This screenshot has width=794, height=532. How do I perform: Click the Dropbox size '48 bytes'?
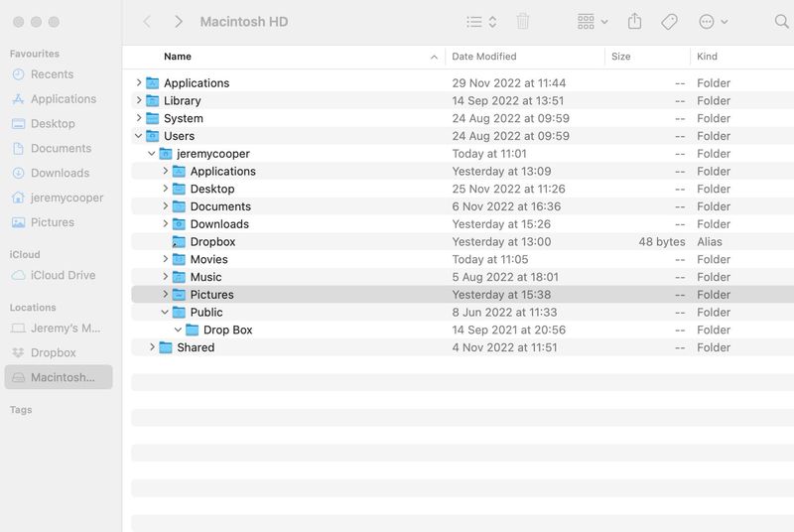(x=662, y=242)
